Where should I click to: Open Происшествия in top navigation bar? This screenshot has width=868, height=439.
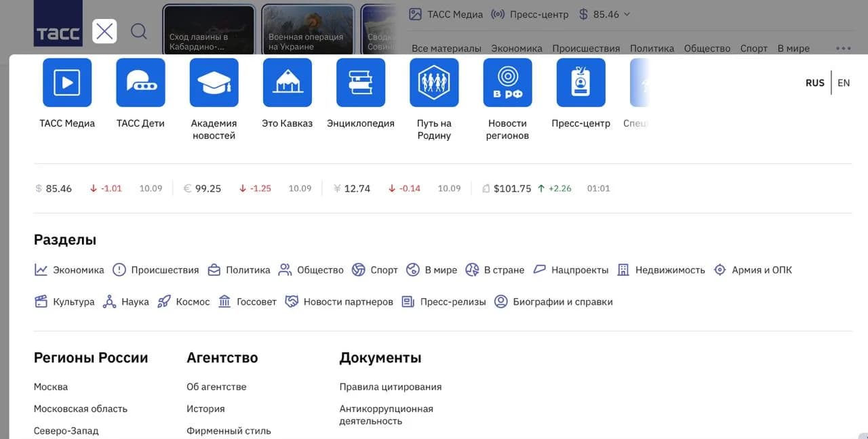click(586, 48)
